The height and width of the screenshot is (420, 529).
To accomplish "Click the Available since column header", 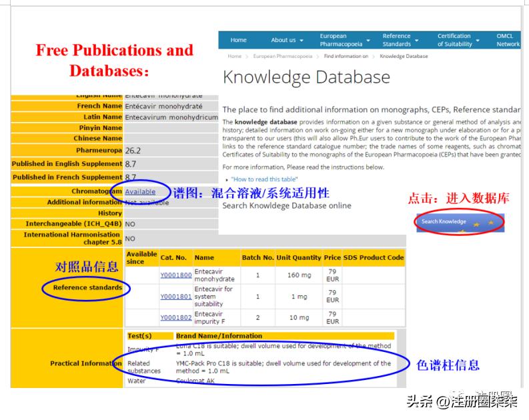I will (141, 257).
